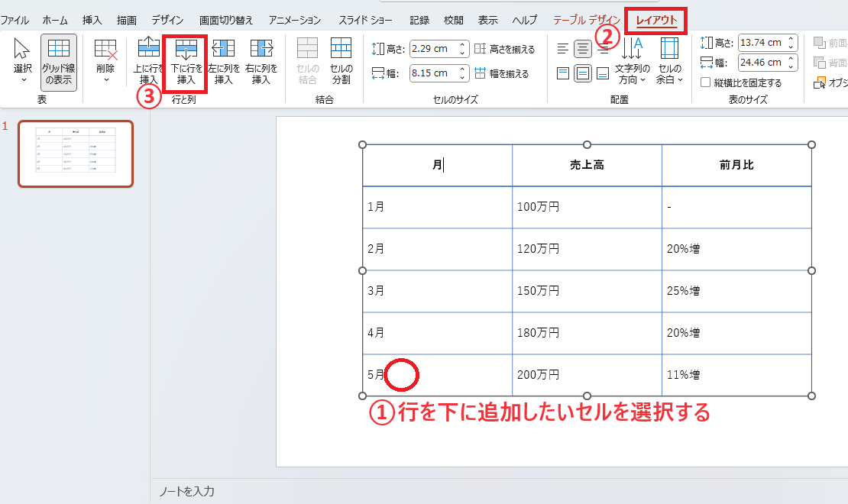Switch to the テーブル デザイン tab
848x504 pixels.
pos(587,20)
